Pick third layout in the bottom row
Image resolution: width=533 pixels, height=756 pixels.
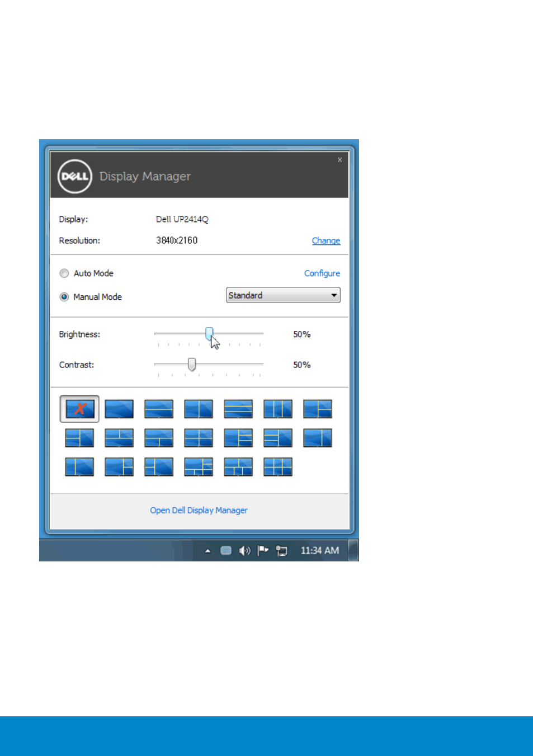[159, 467]
